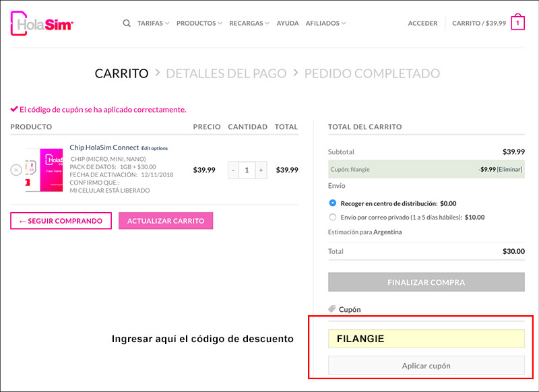Go to the CARRITO checkout step
This screenshot has height=392, width=539.
point(122,73)
